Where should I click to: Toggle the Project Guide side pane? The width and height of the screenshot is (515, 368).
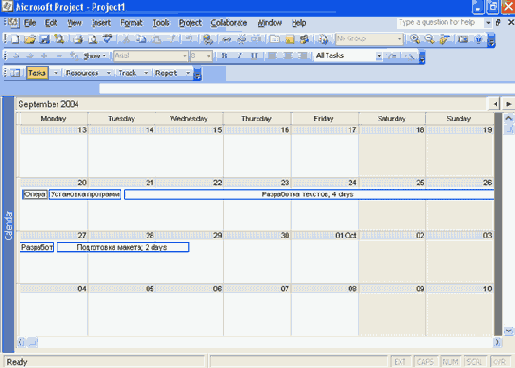(15, 73)
